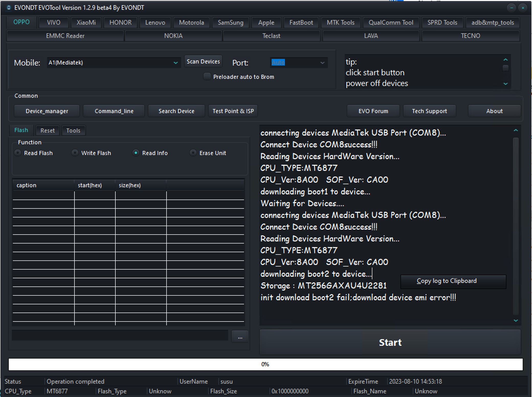Click Copy log to Clipboard icon
This screenshot has height=397, width=532.
[447, 280]
